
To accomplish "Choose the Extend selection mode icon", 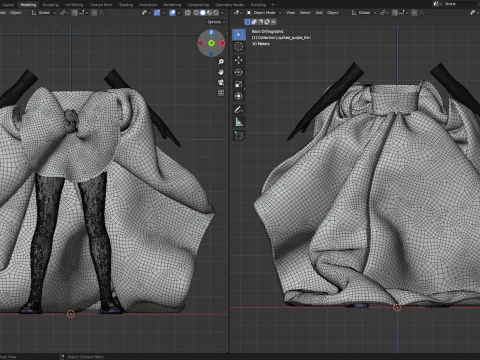I will click(254, 22).
